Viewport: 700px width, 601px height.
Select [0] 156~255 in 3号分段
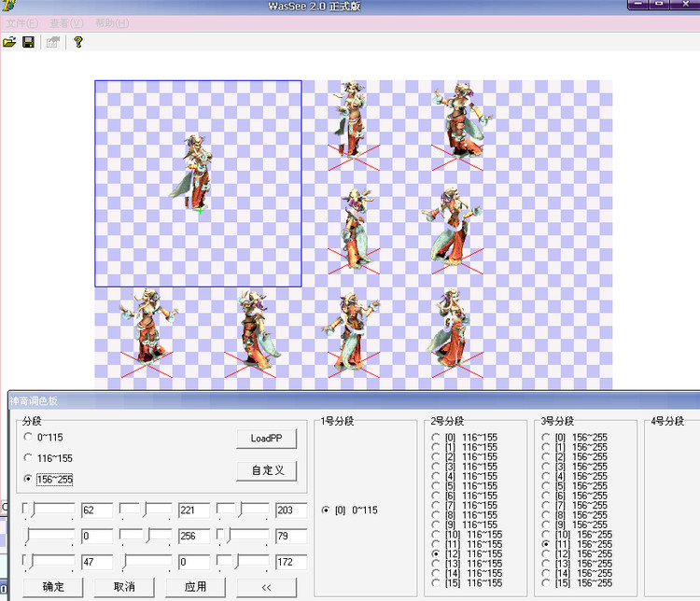[546, 437]
